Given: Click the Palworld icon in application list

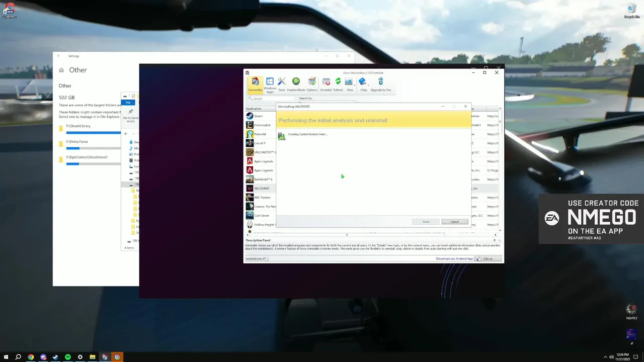Looking at the screenshot, I should [250, 134].
